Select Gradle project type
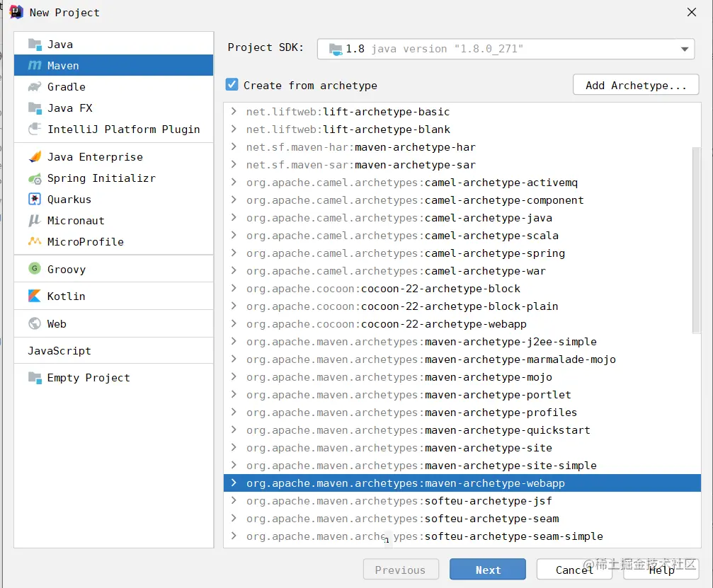 coord(114,86)
